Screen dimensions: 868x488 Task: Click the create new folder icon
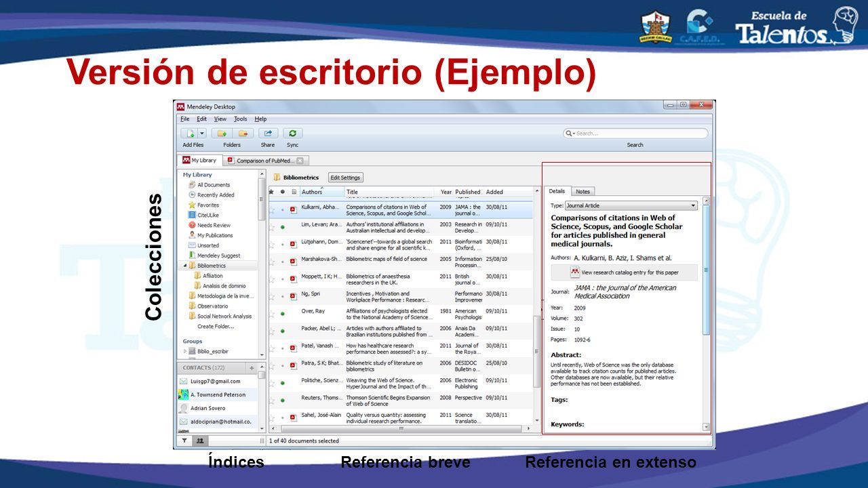221,134
